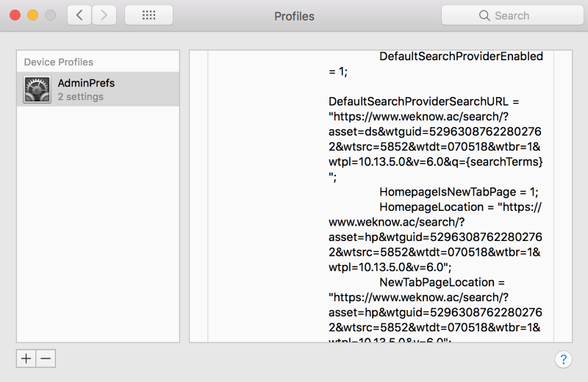Click the DefaultSearchProviderEnabled setting text

461,57
